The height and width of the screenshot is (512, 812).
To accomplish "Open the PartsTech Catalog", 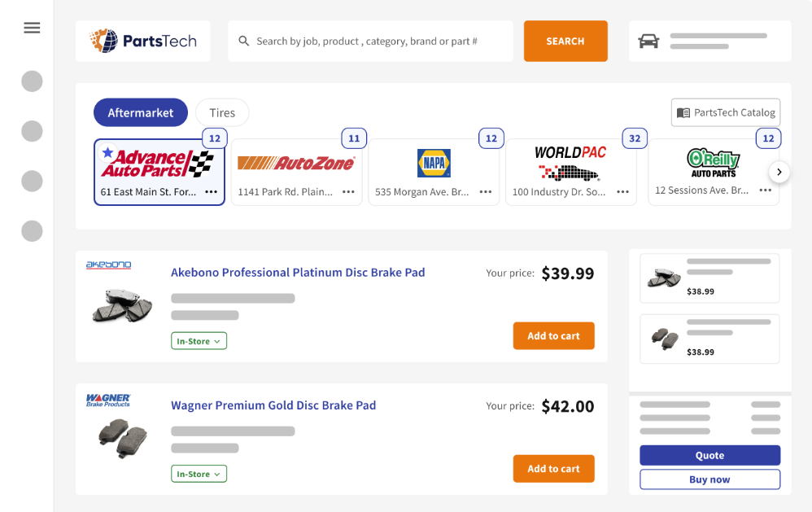I will pos(725,112).
